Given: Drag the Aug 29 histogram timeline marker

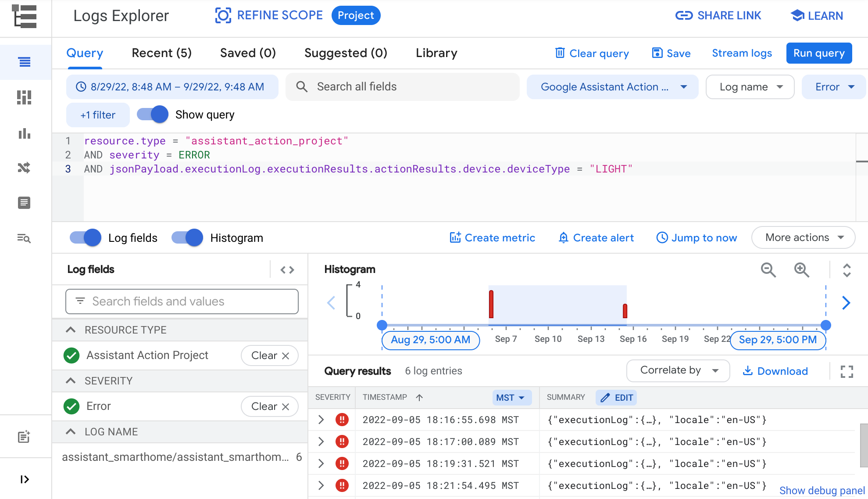Looking at the screenshot, I should (x=382, y=325).
